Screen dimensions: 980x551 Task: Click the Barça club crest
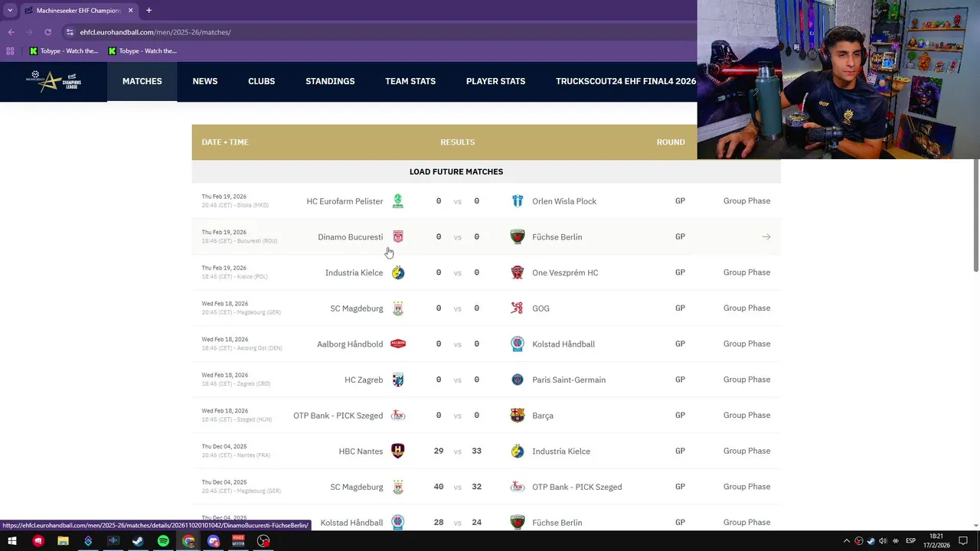tap(518, 416)
